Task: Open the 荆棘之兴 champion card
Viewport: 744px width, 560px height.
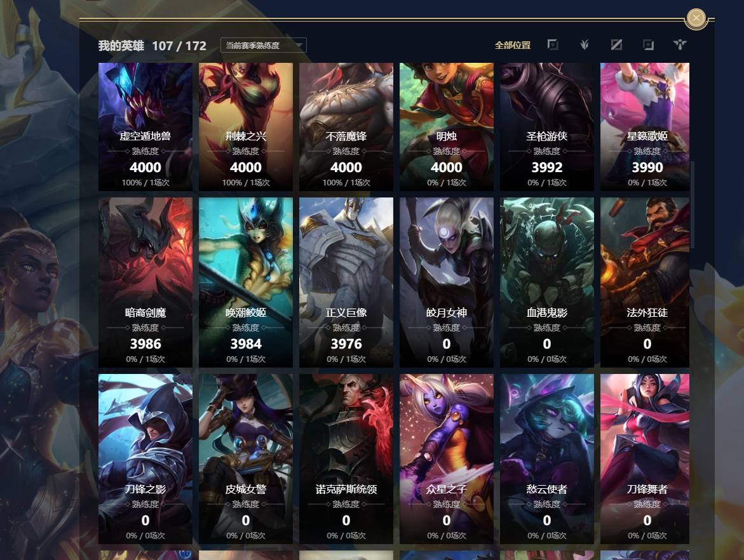Action: tap(246, 126)
